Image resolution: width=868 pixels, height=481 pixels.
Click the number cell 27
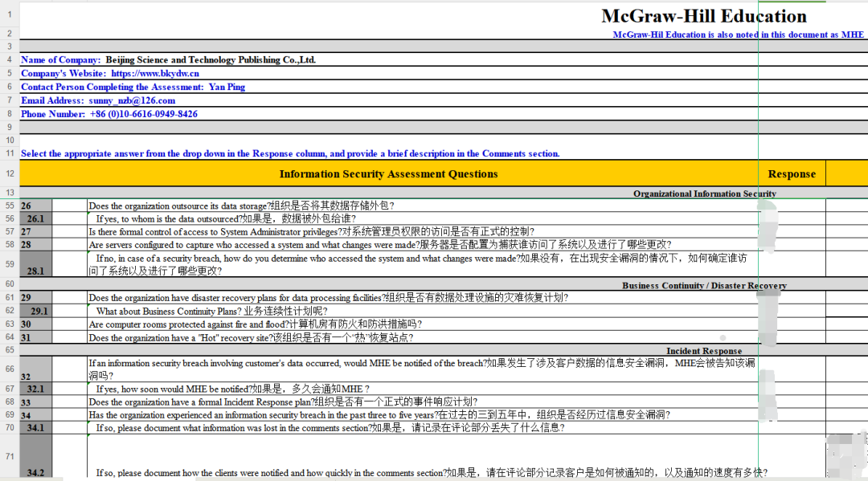click(x=36, y=231)
